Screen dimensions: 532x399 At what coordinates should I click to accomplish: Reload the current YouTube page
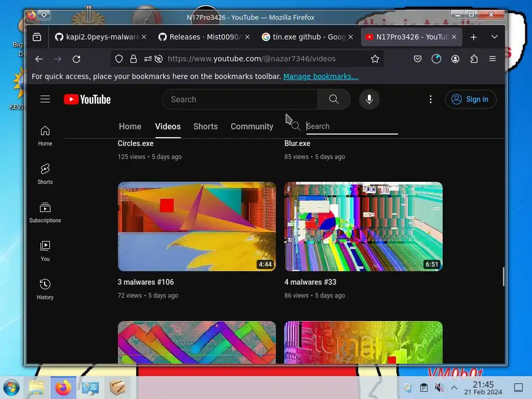pyautogui.click(x=76, y=59)
